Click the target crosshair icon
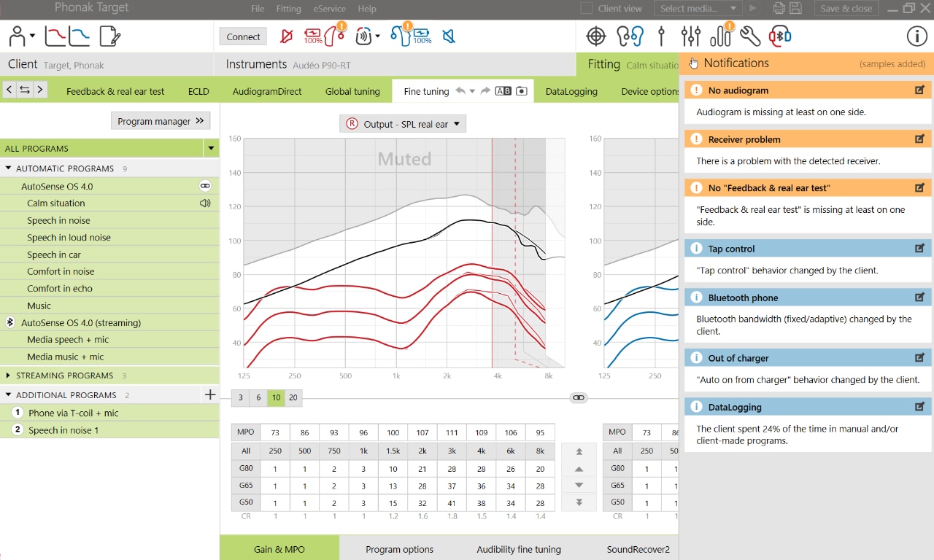Viewport: 934px width, 560px height. coord(596,36)
